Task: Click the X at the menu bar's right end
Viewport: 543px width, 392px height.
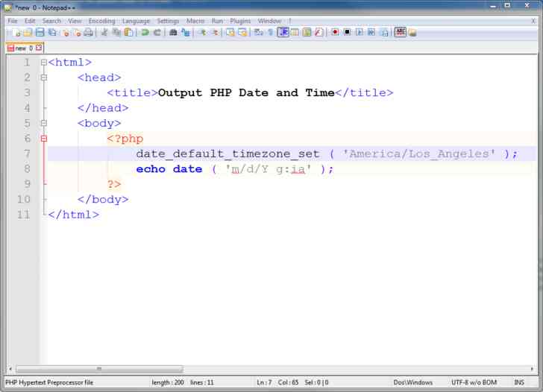Action: coord(533,21)
